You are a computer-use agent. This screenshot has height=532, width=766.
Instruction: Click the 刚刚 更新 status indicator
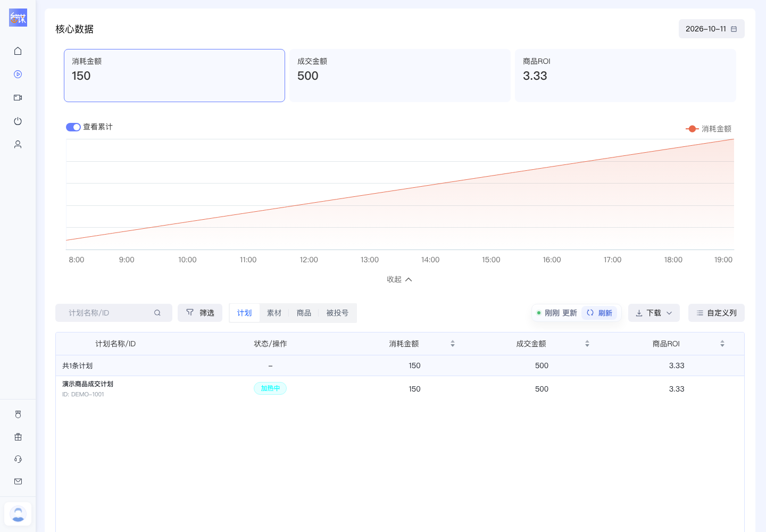tap(556, 313)
